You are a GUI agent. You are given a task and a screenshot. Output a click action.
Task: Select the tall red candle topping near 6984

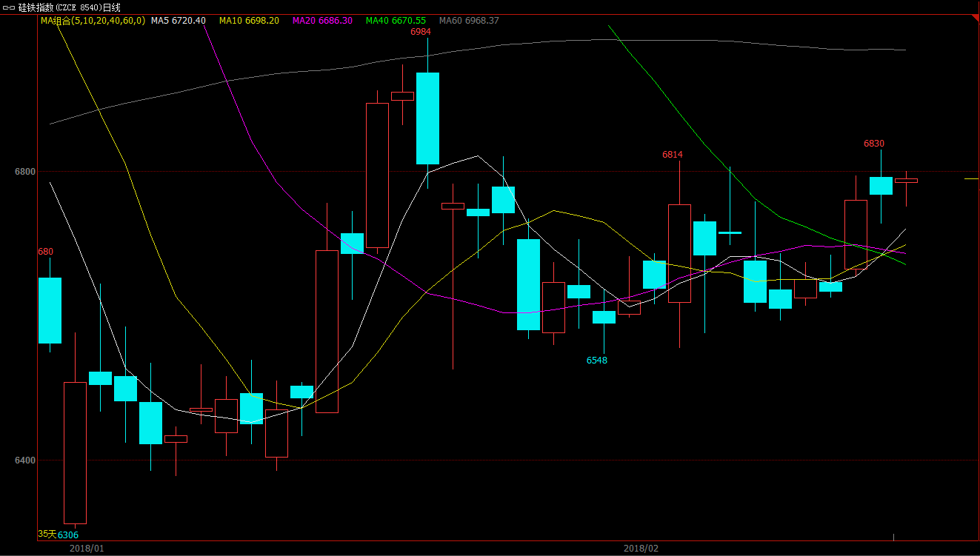click(377, 175)
